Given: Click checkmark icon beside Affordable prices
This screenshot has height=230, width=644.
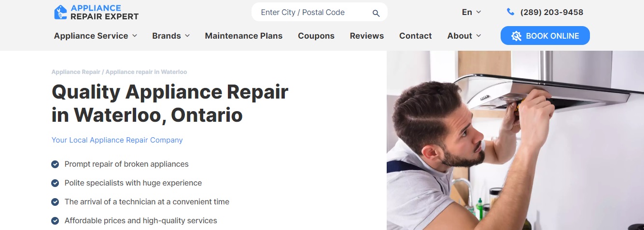Looking at the screenshot, I should pyautogui.click(x=55, y=221).
